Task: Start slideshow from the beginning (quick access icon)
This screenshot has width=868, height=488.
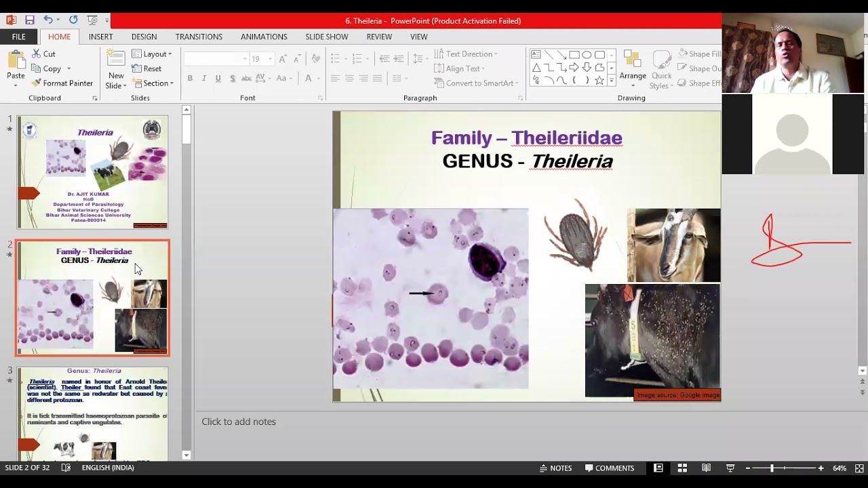Action: click(x=93, y=20)
